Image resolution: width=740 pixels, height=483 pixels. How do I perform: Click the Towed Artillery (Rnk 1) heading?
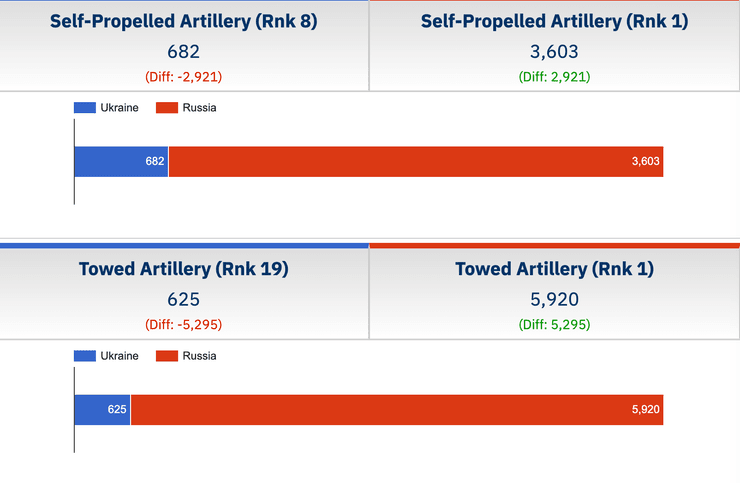(x=554, y=268)
